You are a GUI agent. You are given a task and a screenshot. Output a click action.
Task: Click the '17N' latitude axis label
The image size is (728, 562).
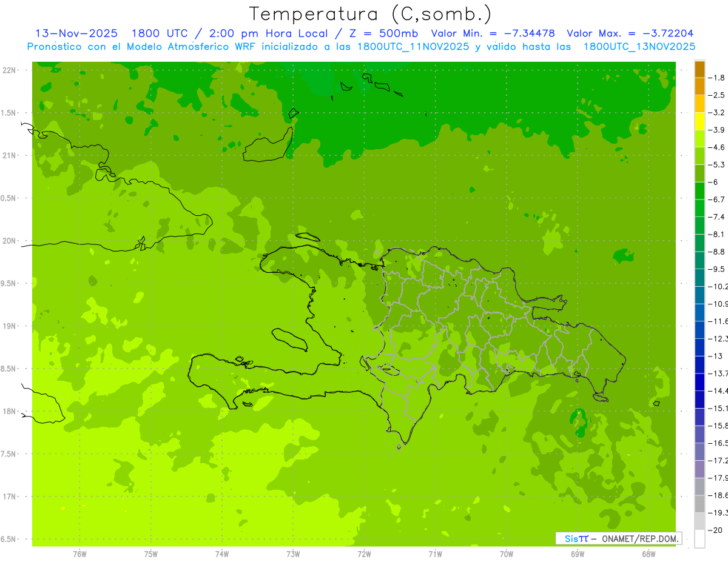[x=8, y=497]
